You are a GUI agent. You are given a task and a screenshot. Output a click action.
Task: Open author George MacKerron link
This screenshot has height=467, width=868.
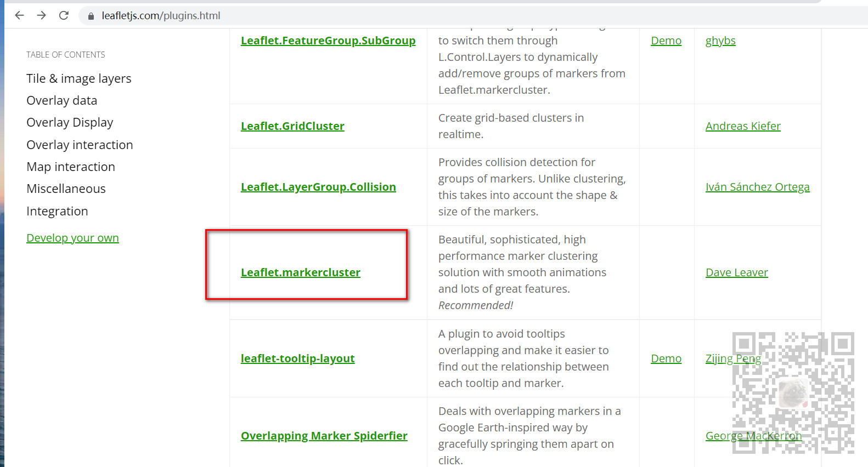coord(753,436)
